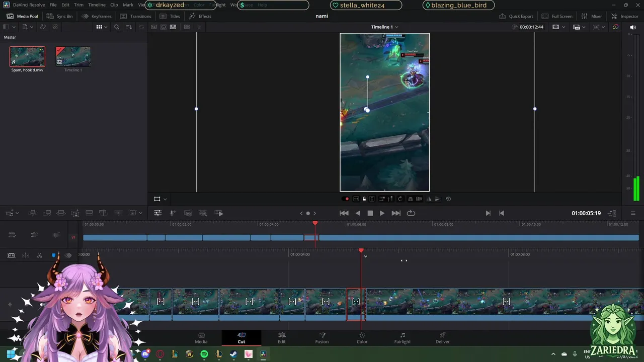Open the Inspector panel

624,16
